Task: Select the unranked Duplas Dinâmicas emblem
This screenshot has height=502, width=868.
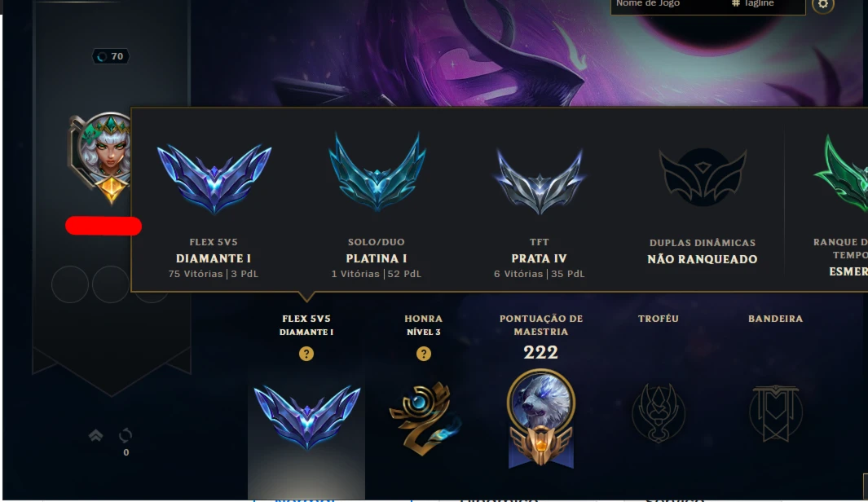Action: click(x=703, y=177)
